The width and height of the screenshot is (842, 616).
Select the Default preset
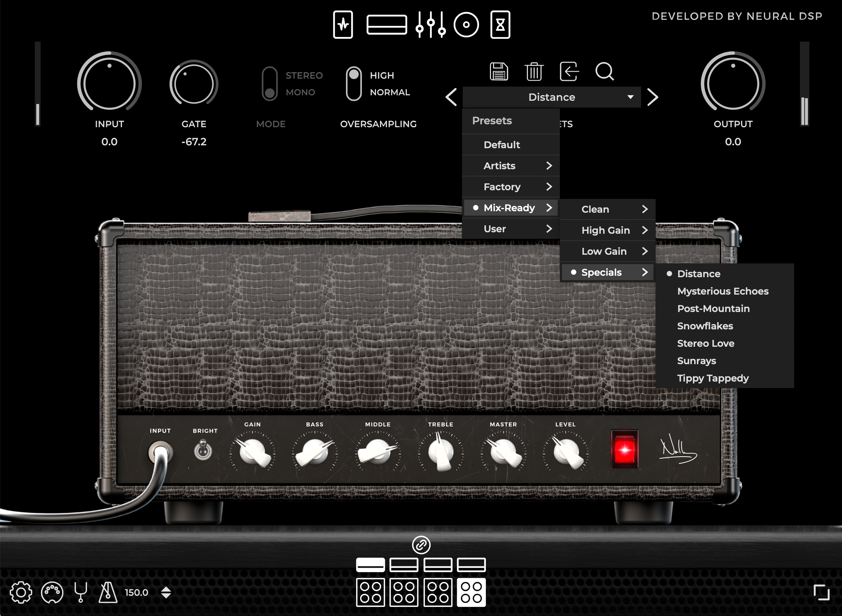(502, 145)
